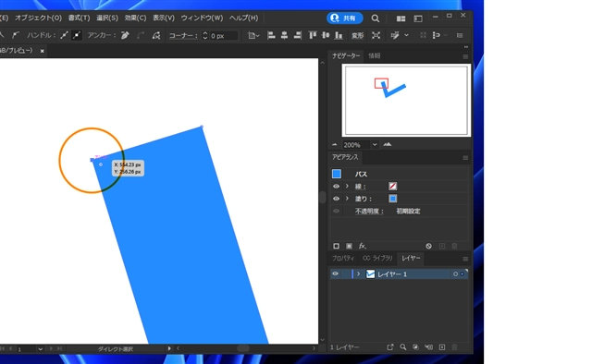Viewport: 592px width, 364px height.
Task: Cut path at selected anchor points
Action: (x=156, y=35)
